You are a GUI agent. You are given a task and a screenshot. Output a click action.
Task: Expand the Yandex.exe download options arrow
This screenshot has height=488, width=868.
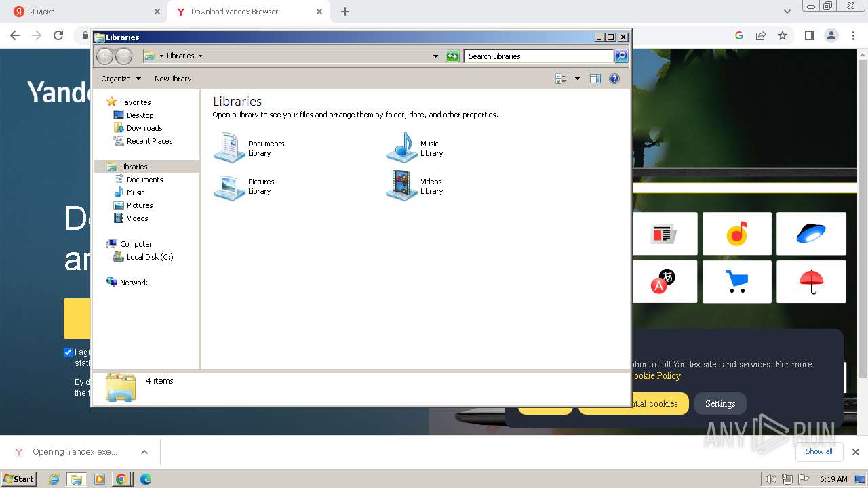coord(144,452)
